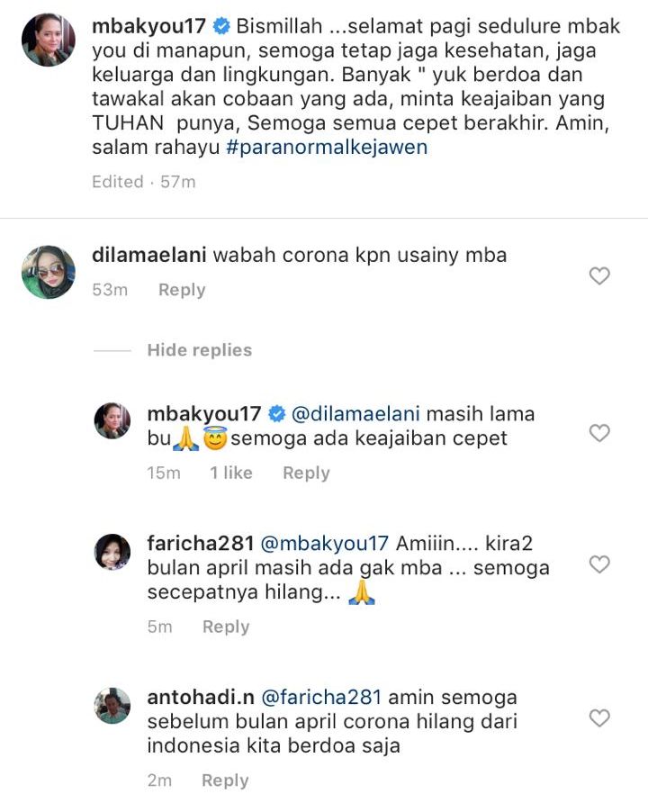Open the @faricha281 mention link
This screenshot has width=648, height=812.
tap(321, 697)
